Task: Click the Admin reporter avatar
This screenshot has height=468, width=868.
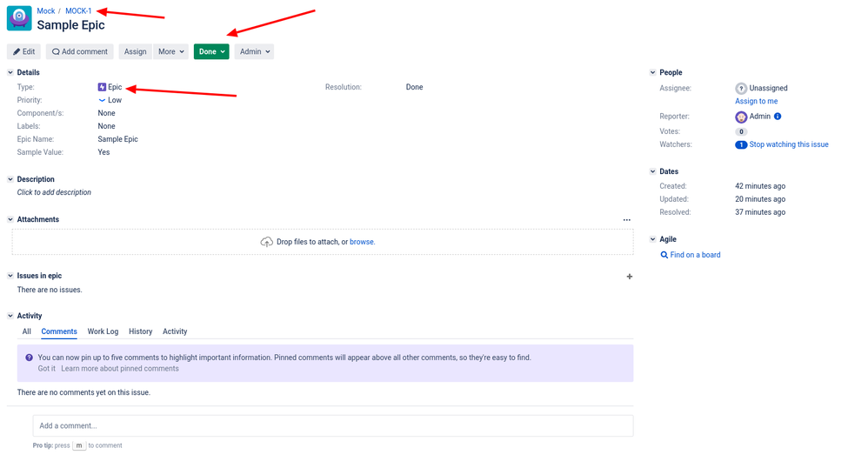Action: (x=741, y=117)
